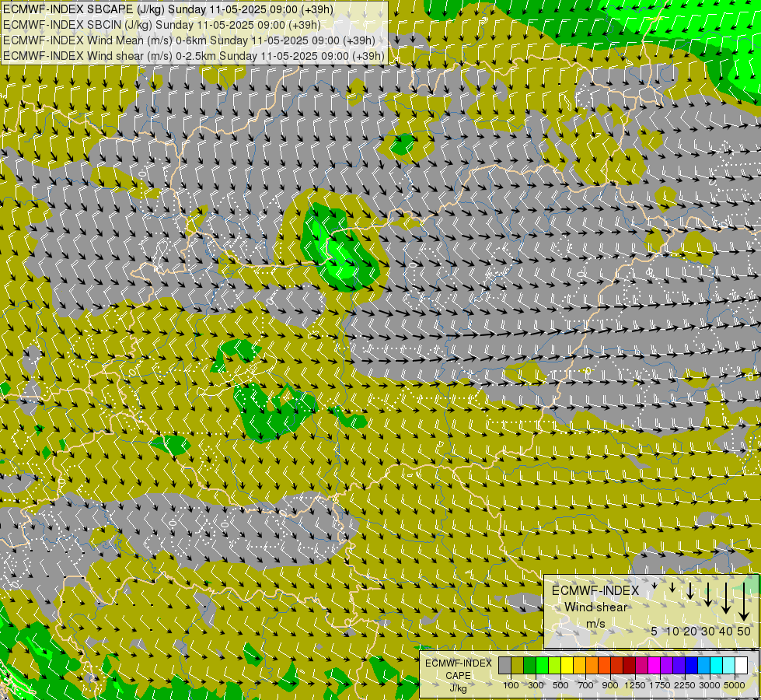
Task: Click the 'CAPE' legend label
Action: click(458, 676)
